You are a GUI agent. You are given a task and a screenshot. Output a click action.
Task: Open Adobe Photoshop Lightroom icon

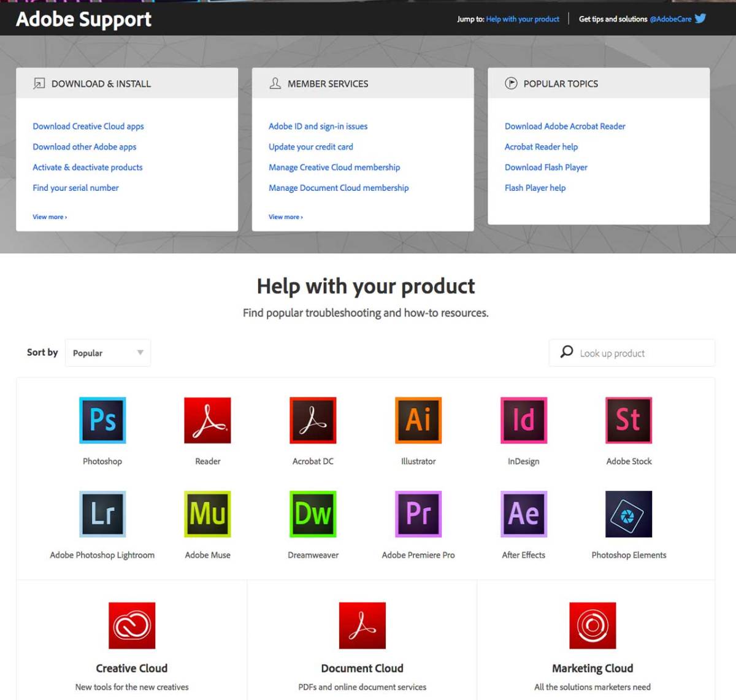(102, 514)
